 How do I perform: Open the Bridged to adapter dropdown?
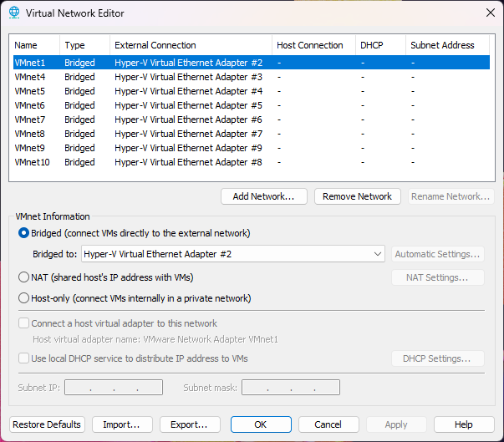(233, 254)
